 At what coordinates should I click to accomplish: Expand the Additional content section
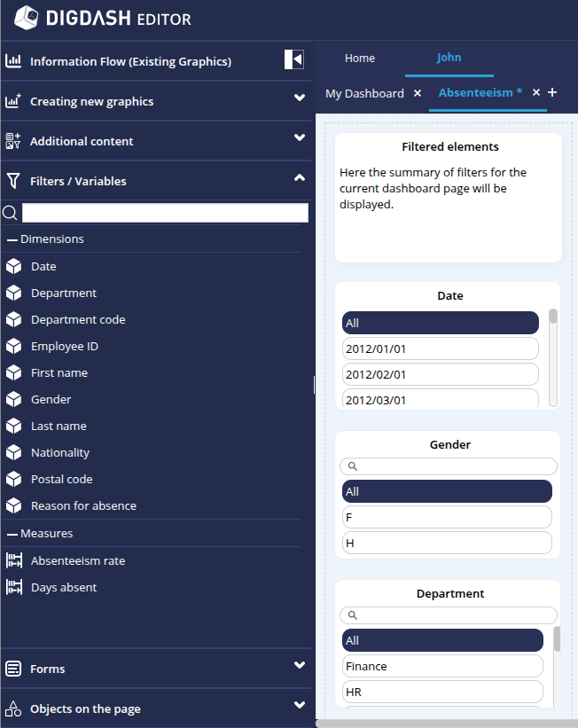click(300, 138)
